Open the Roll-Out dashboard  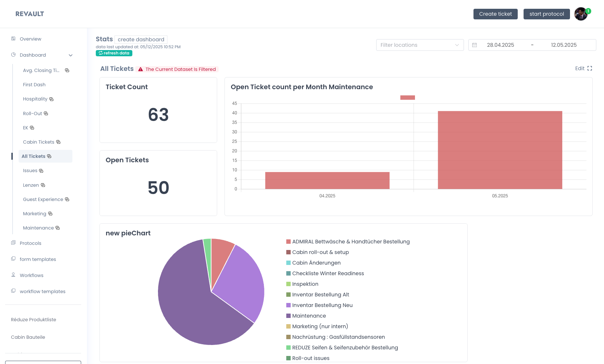[33, 113]
